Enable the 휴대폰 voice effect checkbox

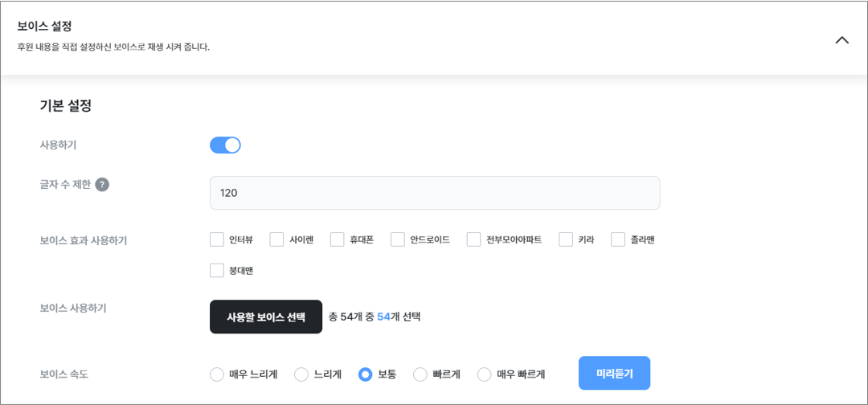point(337,239)
